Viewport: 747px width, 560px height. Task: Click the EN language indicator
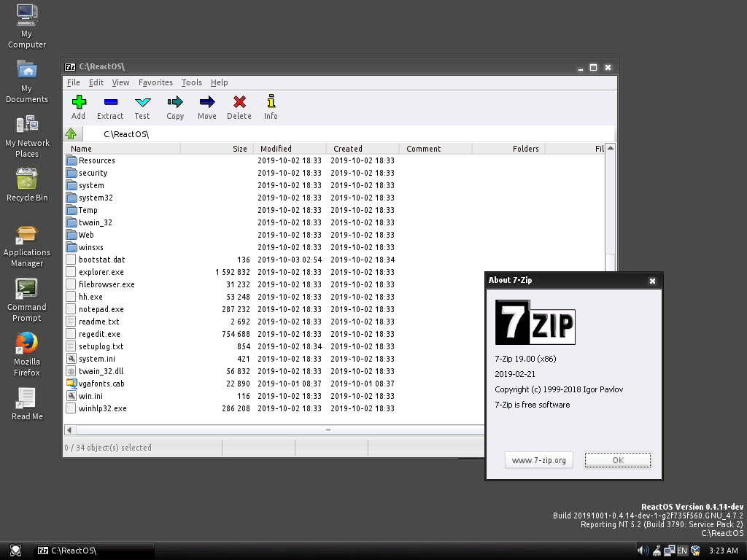[682, 551]
